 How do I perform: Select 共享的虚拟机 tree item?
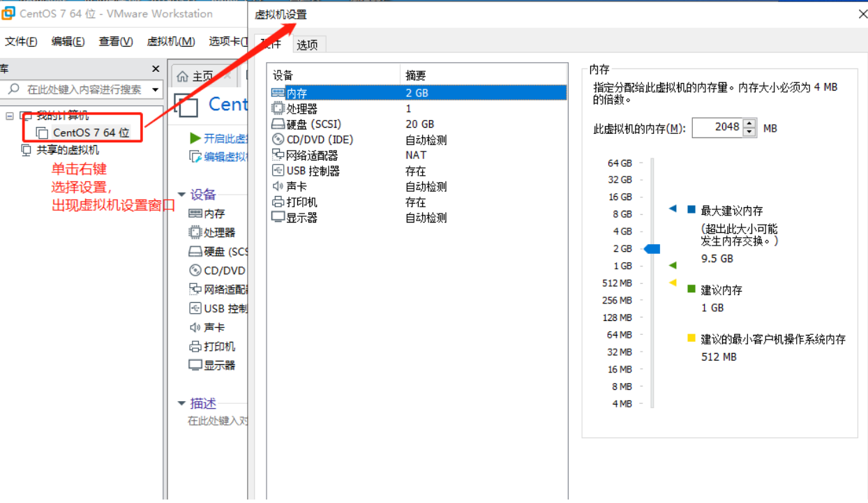pyautogui.click(x=68, y=150)
